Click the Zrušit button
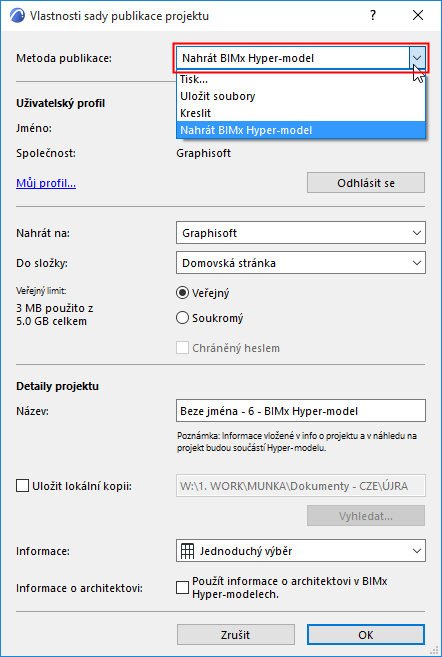 click(235, 635)
